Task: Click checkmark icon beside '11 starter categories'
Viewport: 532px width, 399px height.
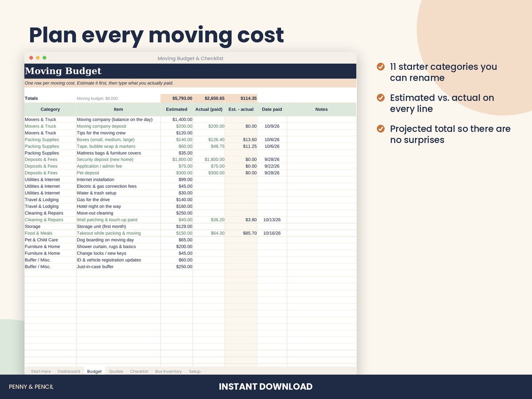Action: click(x=380, y=66)
